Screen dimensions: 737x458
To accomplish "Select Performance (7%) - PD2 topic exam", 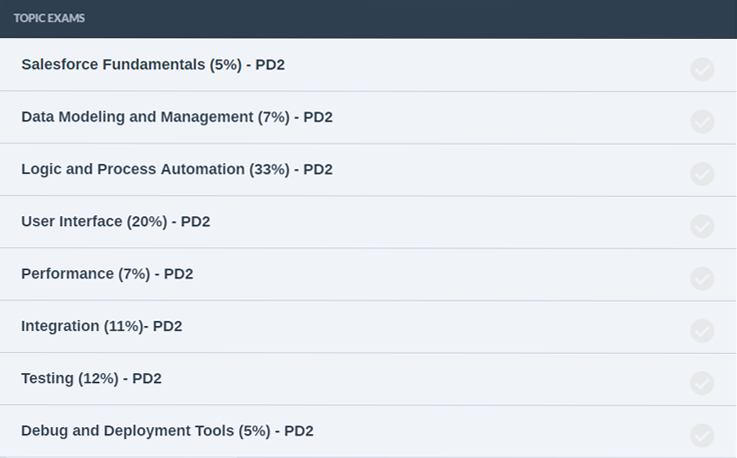I will pos(107,274).
